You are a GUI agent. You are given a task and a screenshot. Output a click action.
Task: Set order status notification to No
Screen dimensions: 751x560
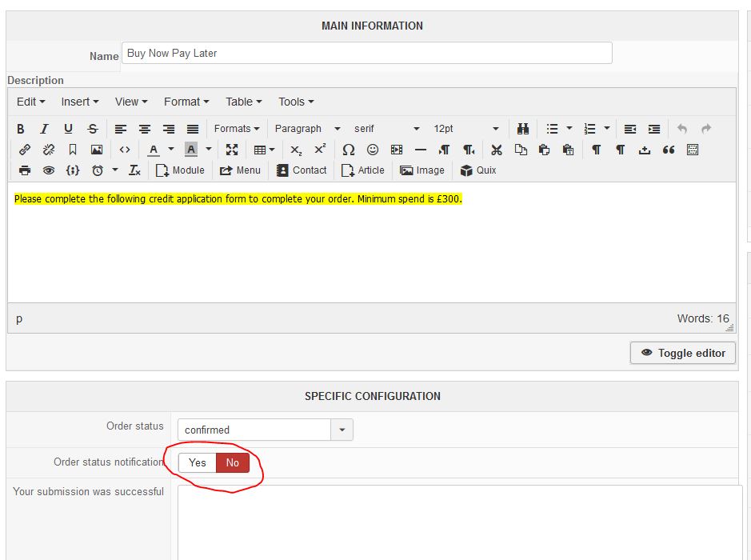point(233,462)
